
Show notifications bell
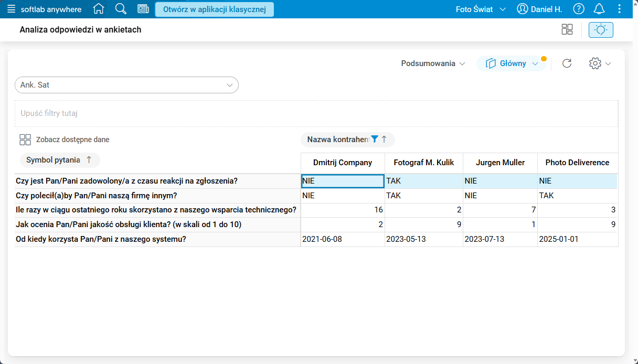pyautogui.click(x=599, y=9)
